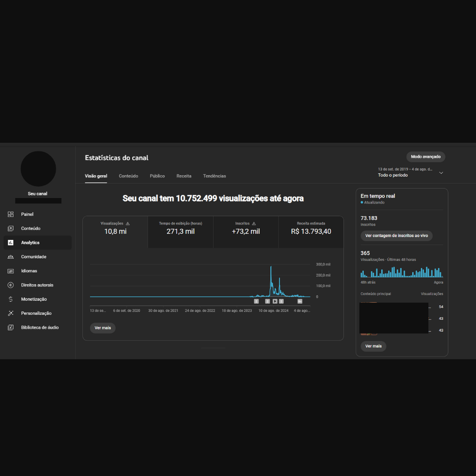The width and height of the screenshot is (476, 476).
Task: Click the Monetização dollar sign icon
Action: [x=10, y=299]
